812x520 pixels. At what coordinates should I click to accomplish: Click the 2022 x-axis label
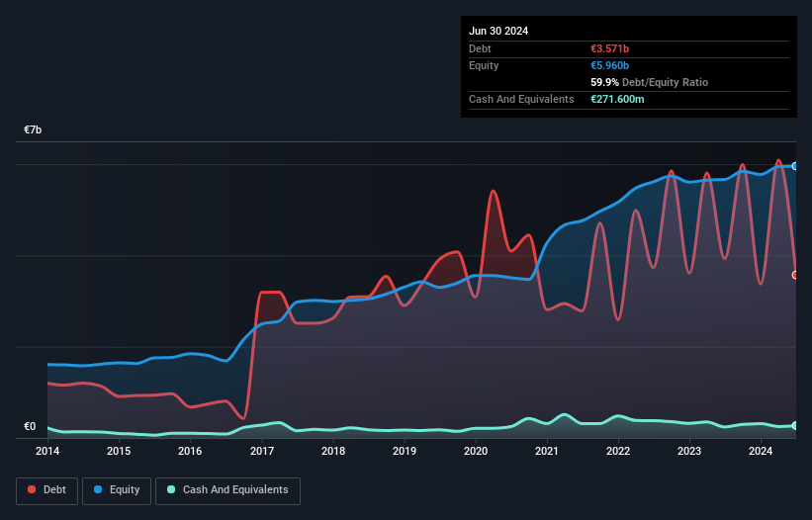618,451
